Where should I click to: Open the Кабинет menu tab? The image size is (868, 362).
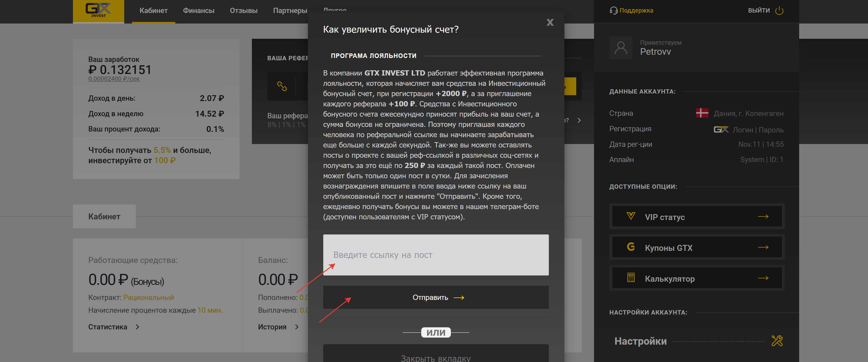(153, 11)
